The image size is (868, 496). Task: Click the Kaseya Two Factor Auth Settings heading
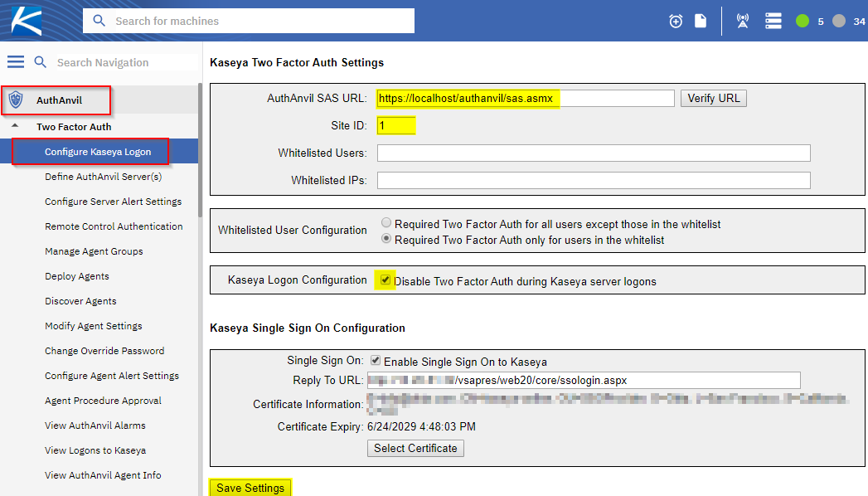pos(297,62)
